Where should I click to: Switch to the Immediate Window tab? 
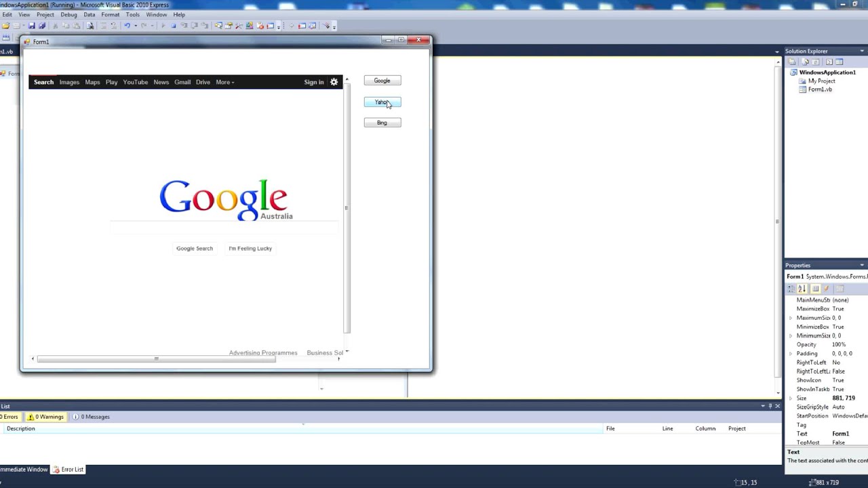tap(24, 469)
